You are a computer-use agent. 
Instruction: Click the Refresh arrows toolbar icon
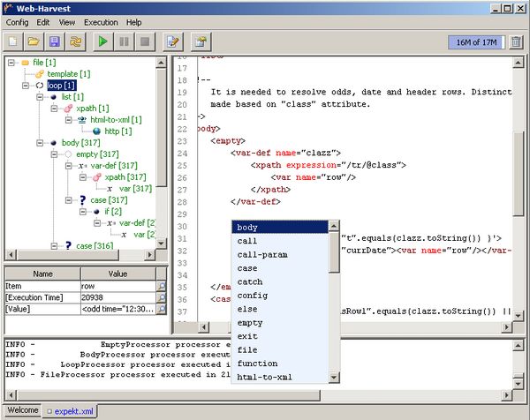pyautogui.click(x=76, y=41)
